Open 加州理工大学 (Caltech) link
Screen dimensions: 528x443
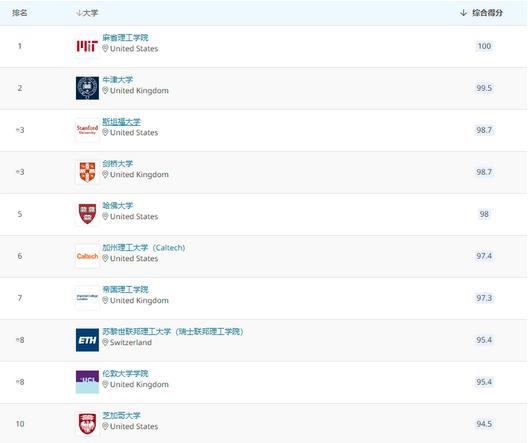coord(144,248)
